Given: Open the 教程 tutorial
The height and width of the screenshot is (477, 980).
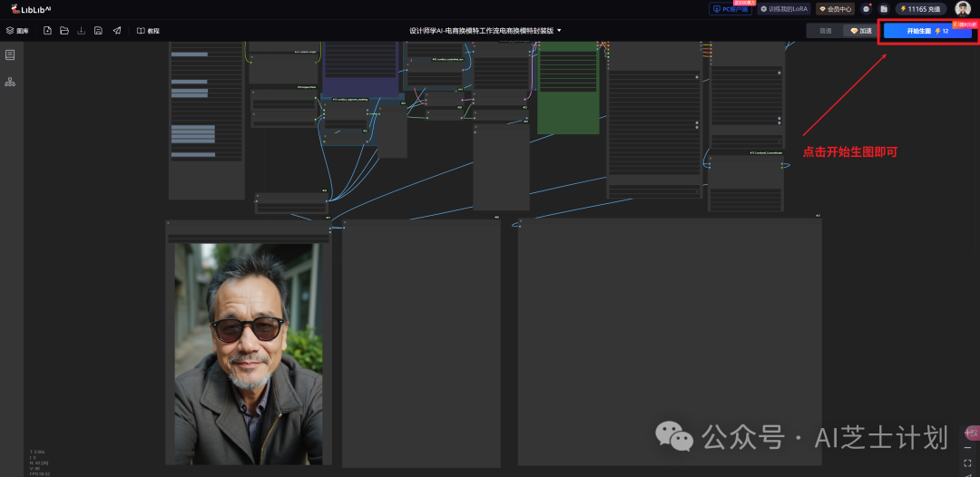Looking at the screenshot, I should pyautogui.click(x=148, y=31).
